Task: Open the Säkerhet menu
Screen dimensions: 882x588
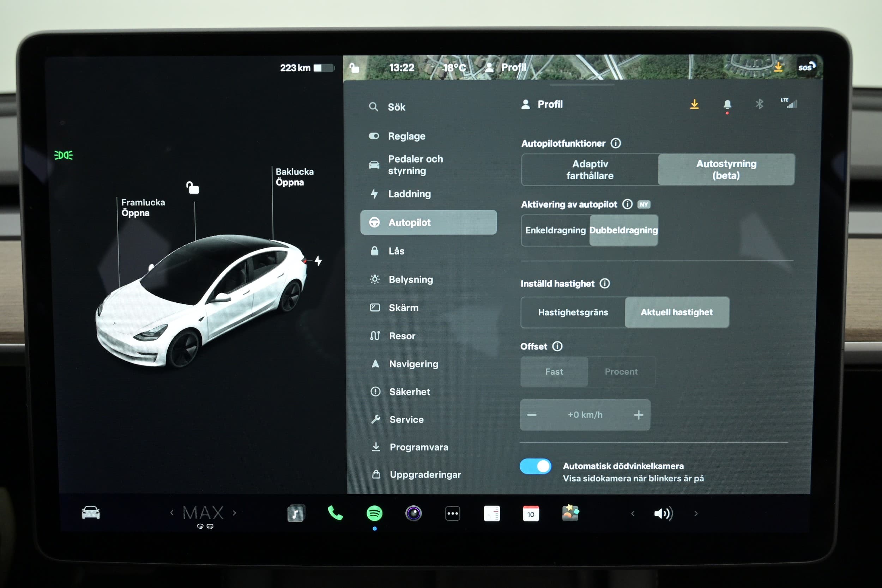Action: (410, 392)
